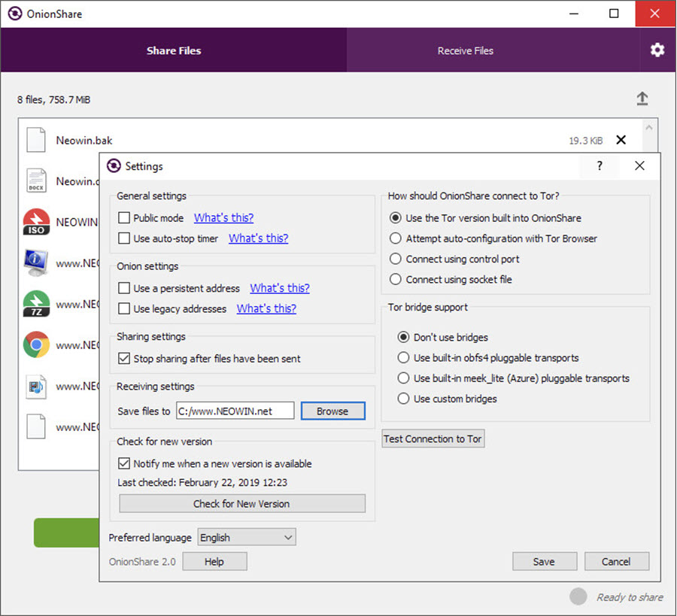Enable Public mode checkbox
The width and height of the screenshot is (677, 616).
124,217
